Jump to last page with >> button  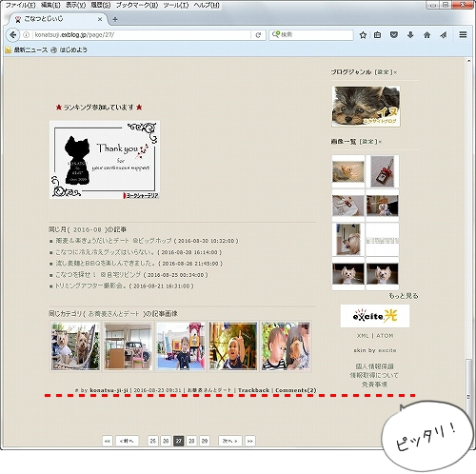[x=250, y=441]
